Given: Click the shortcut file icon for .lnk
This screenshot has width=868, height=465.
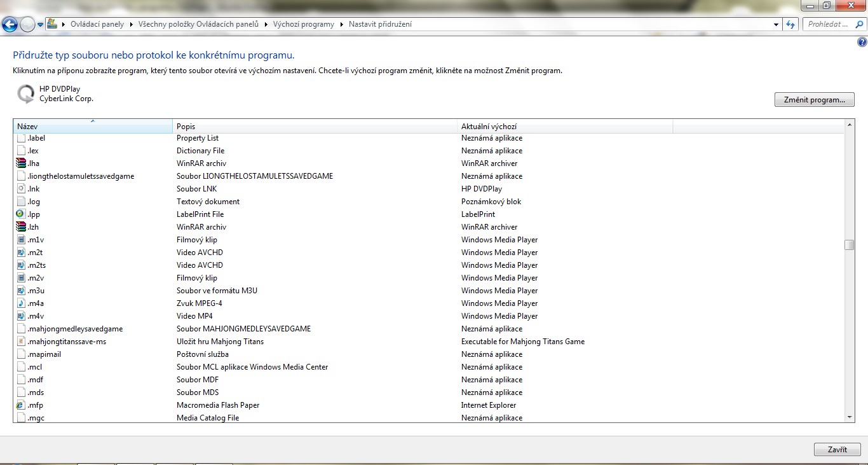Looking at the screenshot, I should tap(20, 189).
